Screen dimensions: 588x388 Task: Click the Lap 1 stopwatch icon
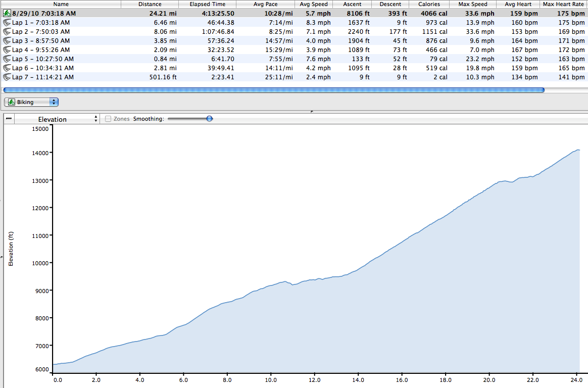pyautogui.click(x=7, y=23)
